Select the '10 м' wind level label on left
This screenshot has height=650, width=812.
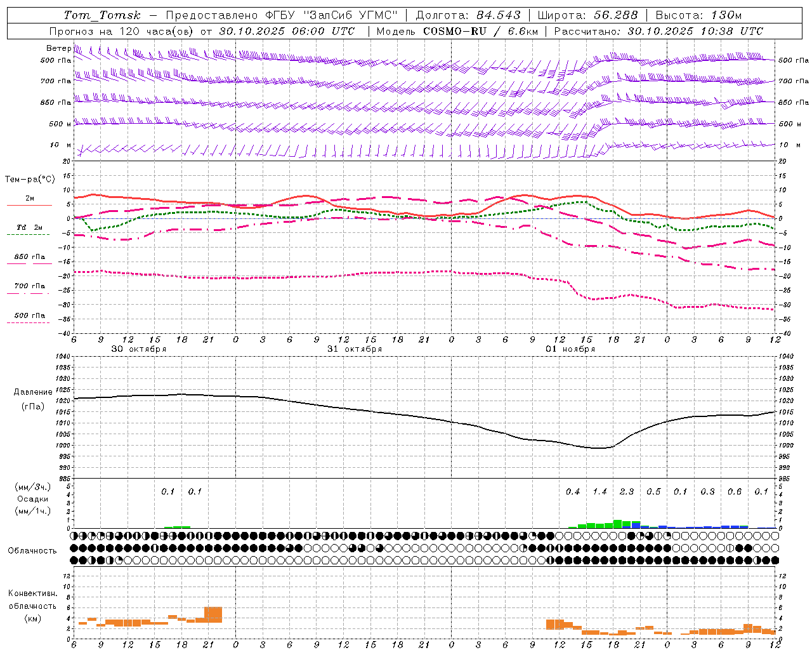(x=61, y=145)
